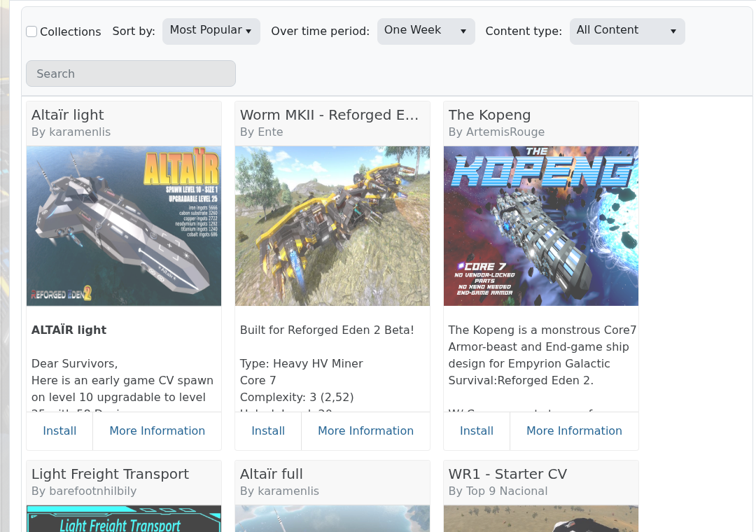Click the 'Content type:' label
Screen dimensions: 756x532
coord(524,31)
